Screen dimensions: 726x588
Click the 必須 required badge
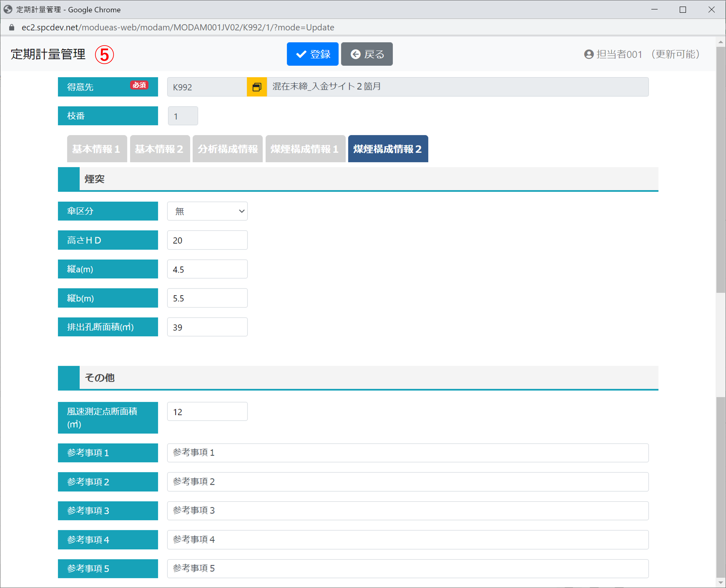pos(139,85)
